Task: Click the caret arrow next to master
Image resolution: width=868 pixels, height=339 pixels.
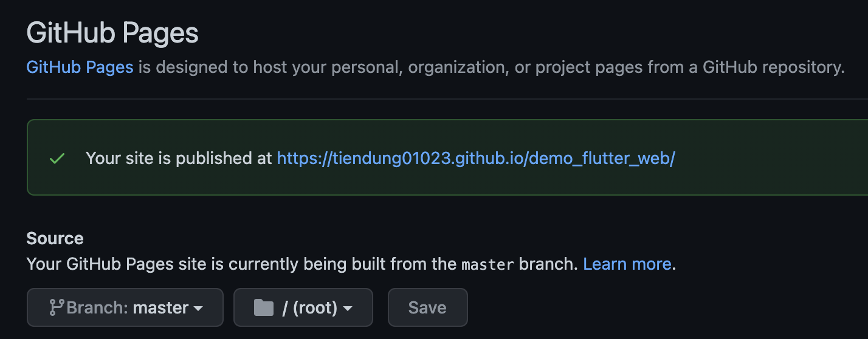Action: [x=198, y=309]
